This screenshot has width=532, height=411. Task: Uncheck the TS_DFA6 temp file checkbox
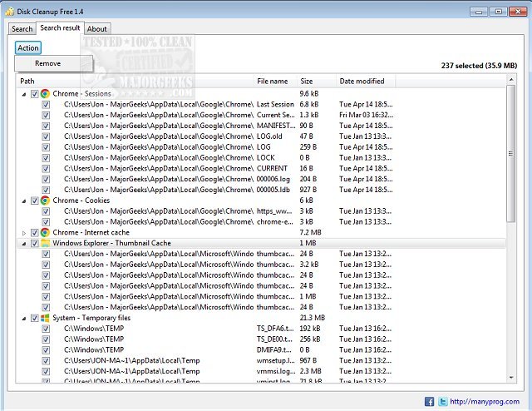pyautogui.click(x=46, y=329)
